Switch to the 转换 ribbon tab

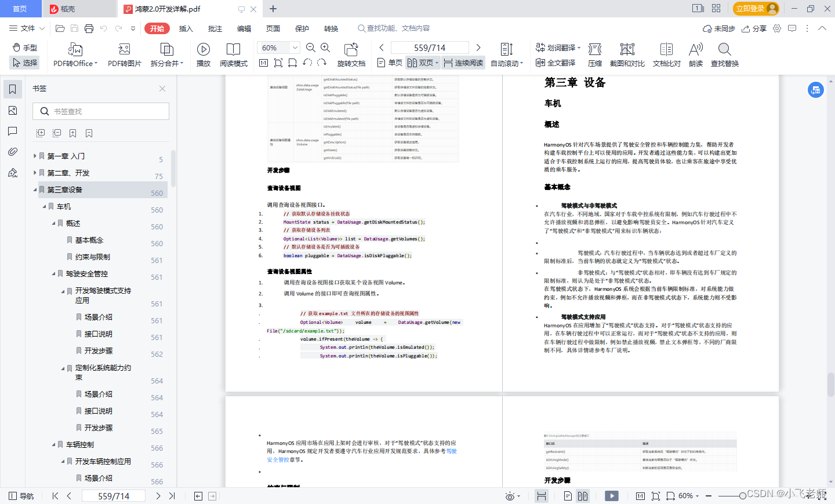pos(331,28)
